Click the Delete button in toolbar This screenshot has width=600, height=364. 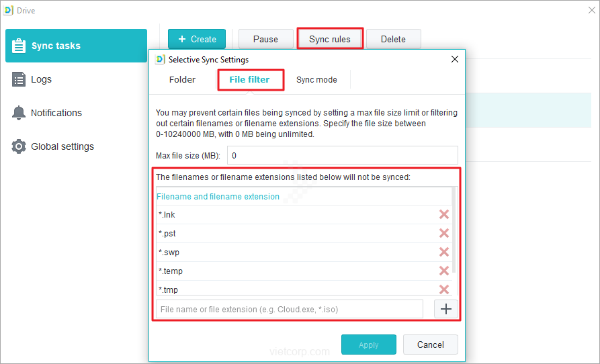coord(393,39)
